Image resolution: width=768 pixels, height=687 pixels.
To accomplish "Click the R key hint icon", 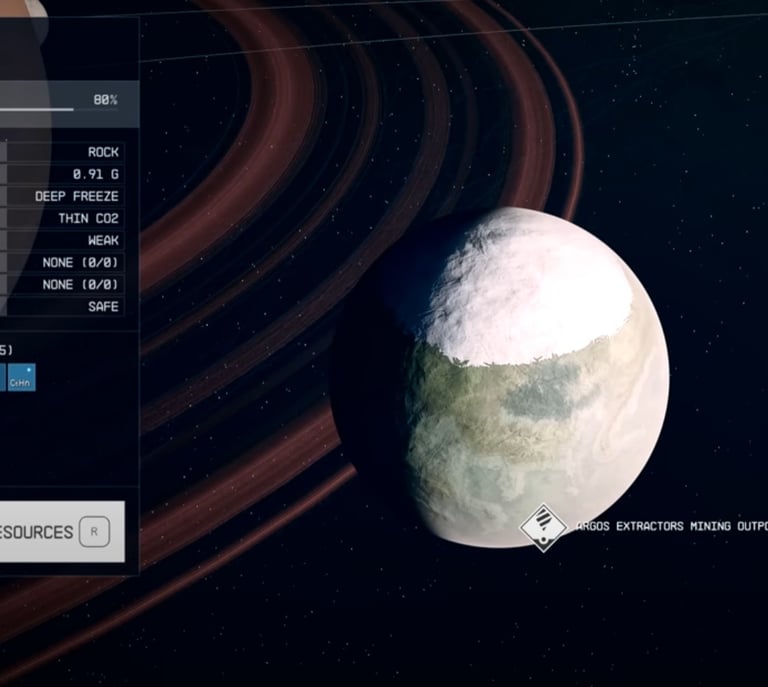I will coord(94,531).
